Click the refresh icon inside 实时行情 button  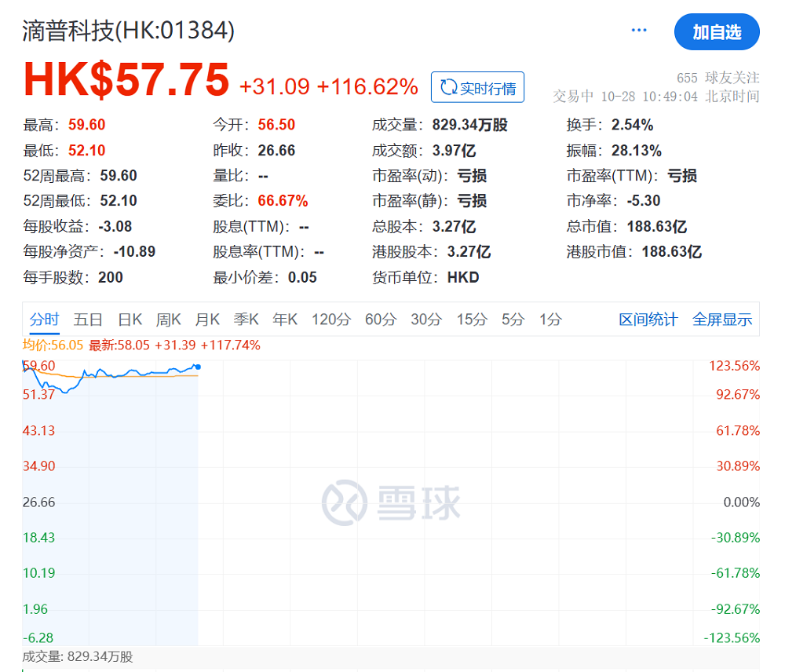tap(447, 87)
